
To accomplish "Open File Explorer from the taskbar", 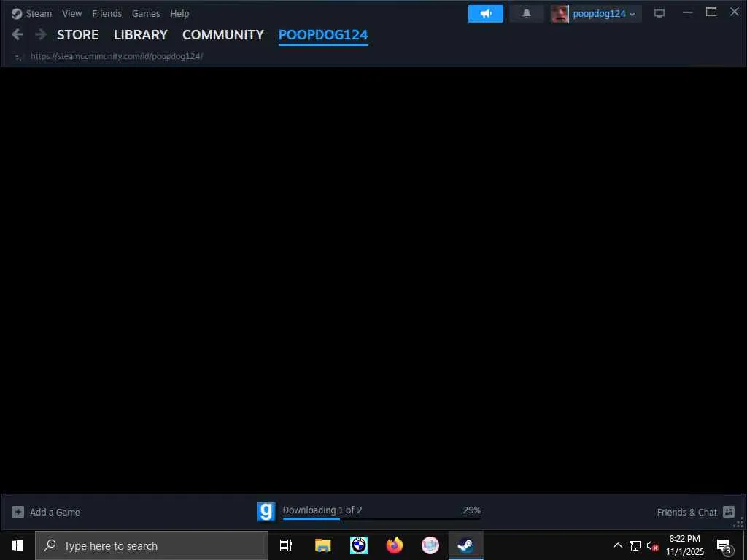I will coord(322,545).
